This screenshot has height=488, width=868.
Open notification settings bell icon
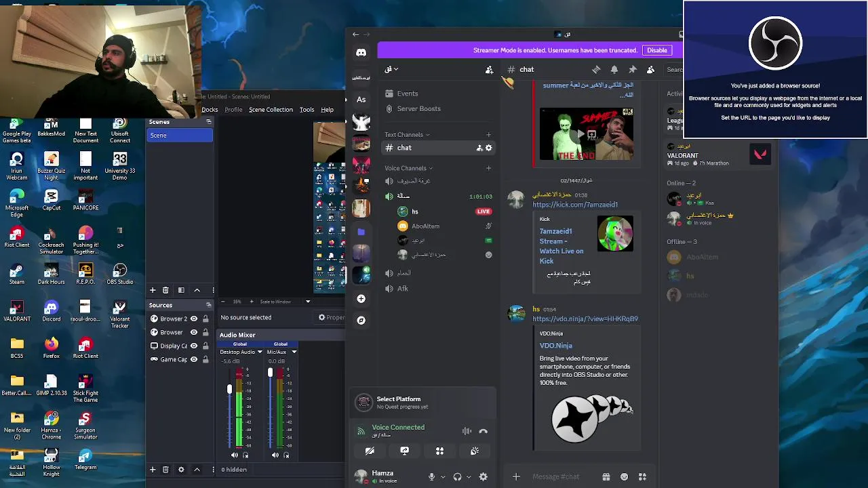(614, 70)
